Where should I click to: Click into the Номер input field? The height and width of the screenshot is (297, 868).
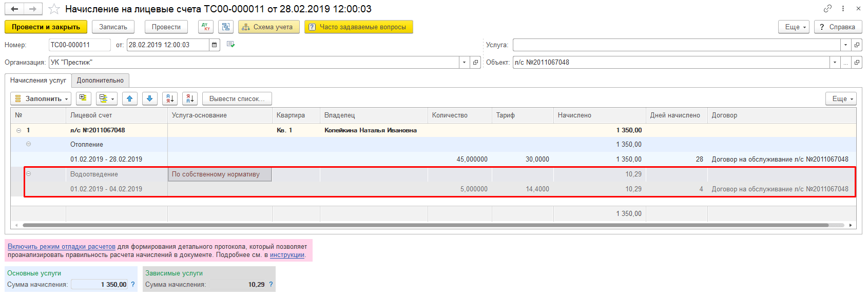click(79, 45)
